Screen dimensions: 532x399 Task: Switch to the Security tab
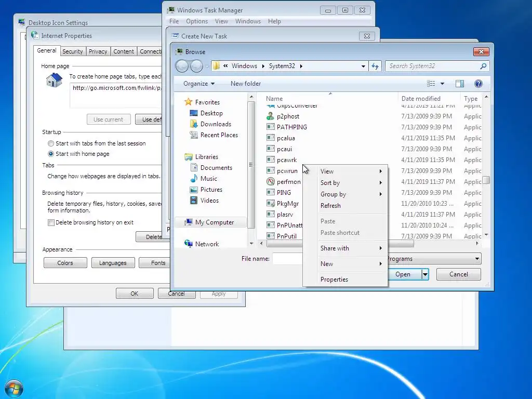tap(73, 51)
